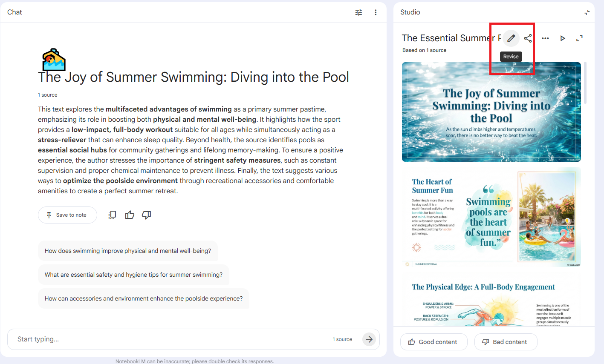Give the summary a thumbs down
This screenshot has height=364, width=604.
(x=146, y=215)
